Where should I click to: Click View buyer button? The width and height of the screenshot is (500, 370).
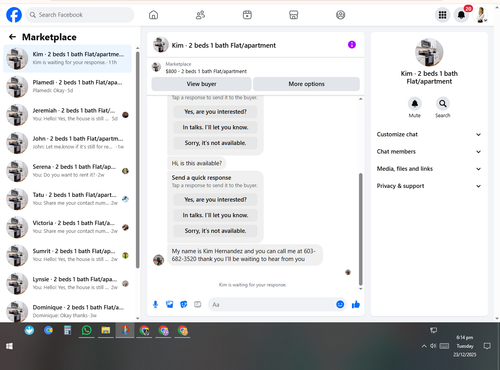coord(201,84)
